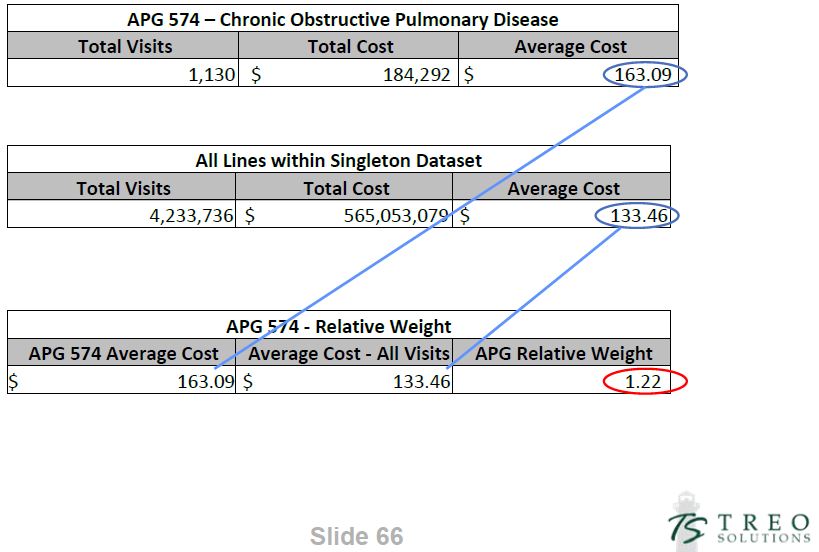This screenshot has height=552, width=819.
Task: Click the blue-circled 163.09 average cost
Action: point(645,74)
